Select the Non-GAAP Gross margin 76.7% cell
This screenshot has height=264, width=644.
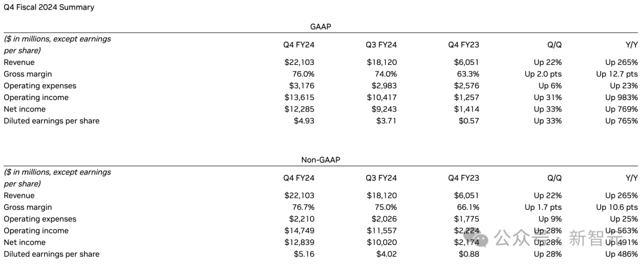pos(303,207)
